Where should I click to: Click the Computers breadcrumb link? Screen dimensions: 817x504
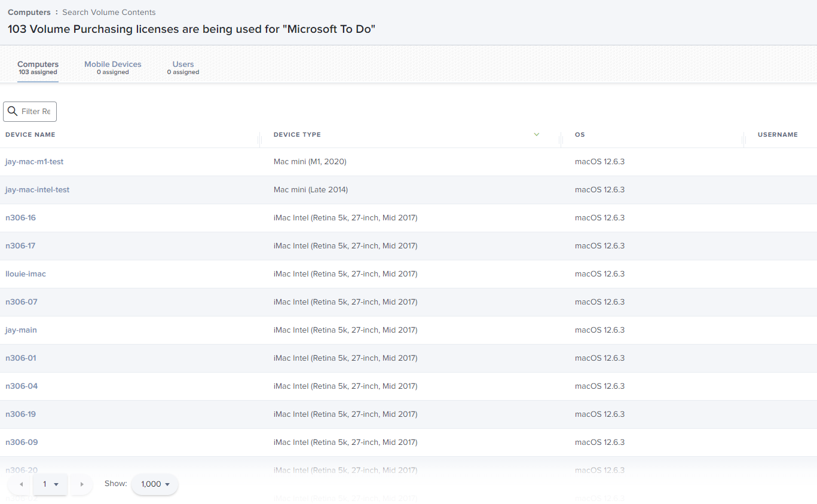pos(29,12)
